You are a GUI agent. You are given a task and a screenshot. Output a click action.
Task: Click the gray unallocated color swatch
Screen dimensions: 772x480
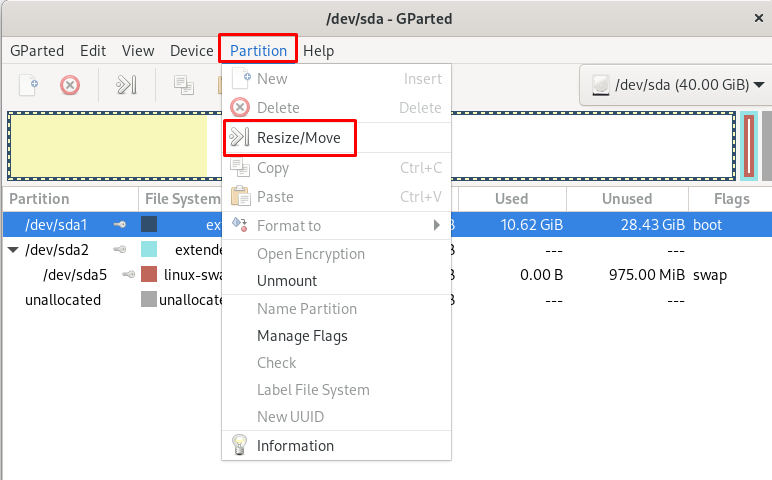click(149, 299)
